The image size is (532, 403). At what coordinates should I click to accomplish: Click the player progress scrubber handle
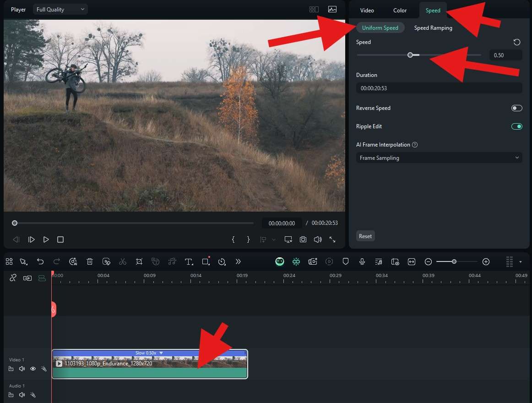pos(15,223)
